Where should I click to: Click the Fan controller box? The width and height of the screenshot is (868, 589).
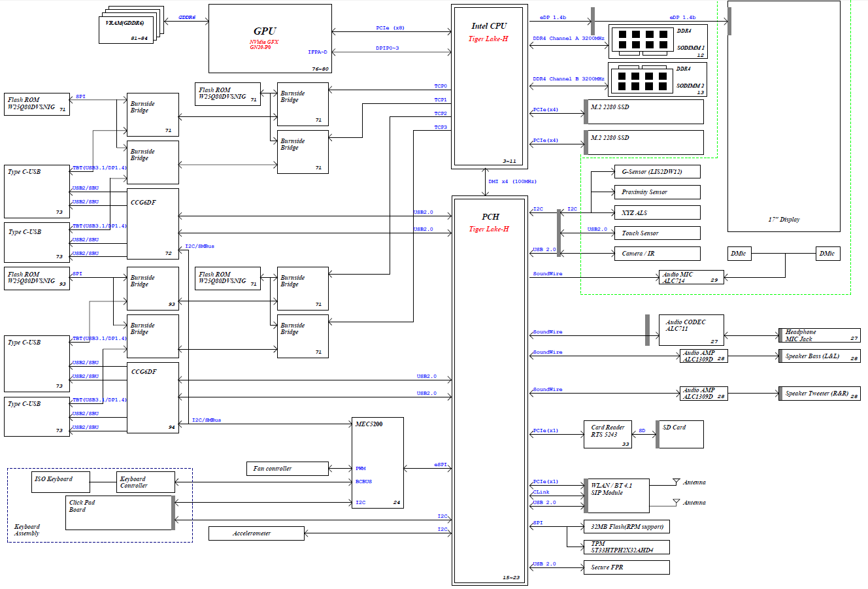(x=288, y=469)
